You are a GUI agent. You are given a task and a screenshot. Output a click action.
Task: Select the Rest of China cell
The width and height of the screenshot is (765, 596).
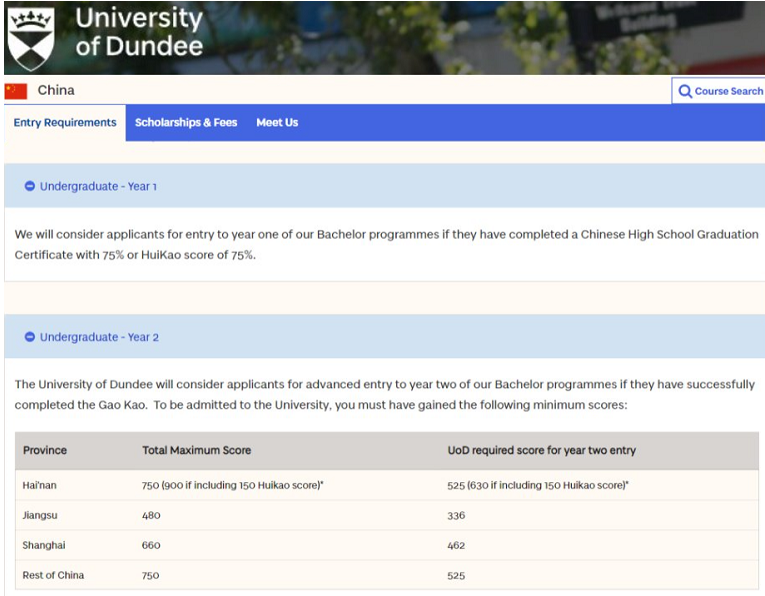click(x=53, y=575)
